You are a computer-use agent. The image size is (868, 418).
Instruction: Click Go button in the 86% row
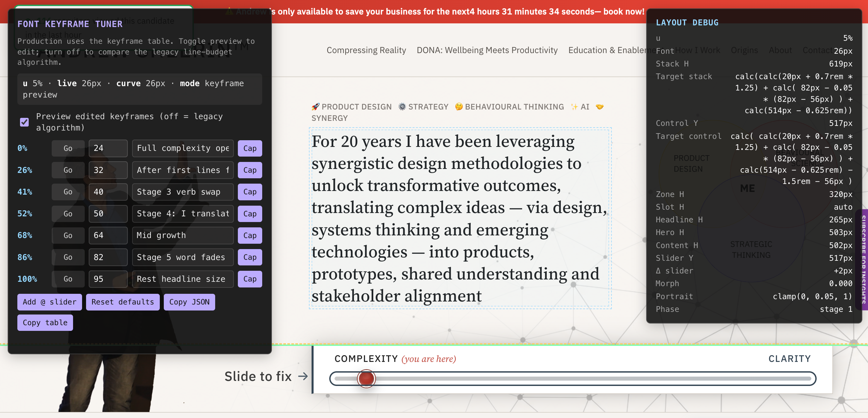click(x=68, y=257)
